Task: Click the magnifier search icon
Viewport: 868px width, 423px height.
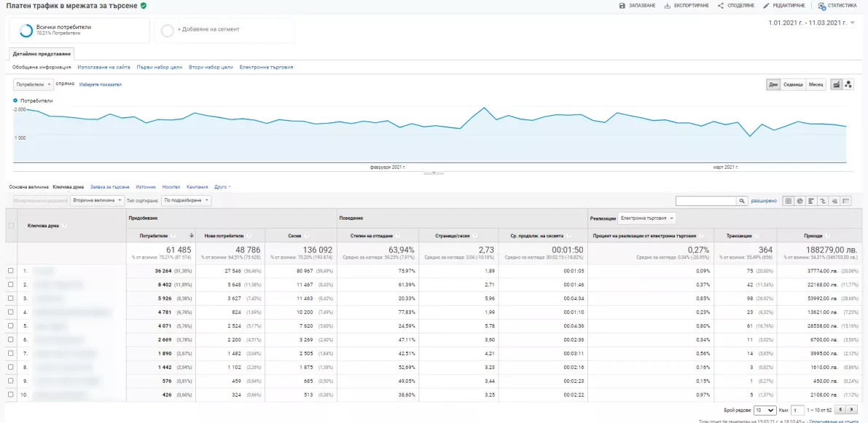Action: pos(741,201)
